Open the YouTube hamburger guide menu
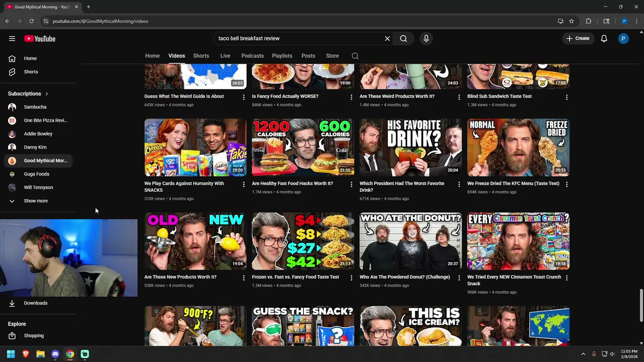 pos(12,39)
